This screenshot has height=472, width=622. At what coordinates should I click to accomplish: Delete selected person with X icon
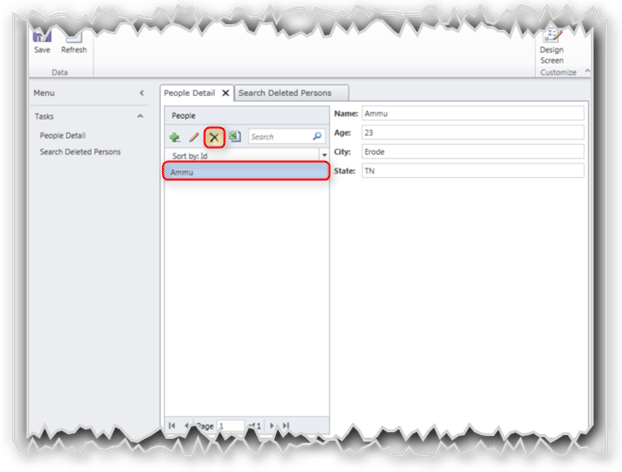click(x=214, y=138)
